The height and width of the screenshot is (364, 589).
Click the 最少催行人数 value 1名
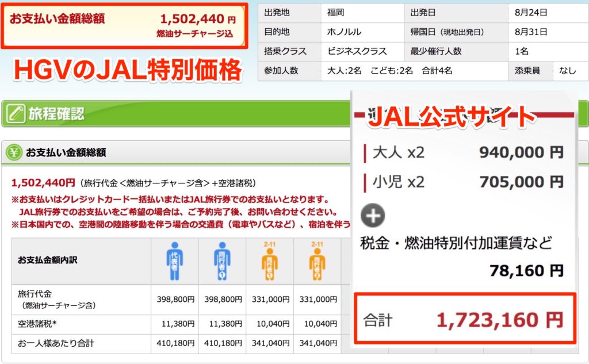[522, 51]
